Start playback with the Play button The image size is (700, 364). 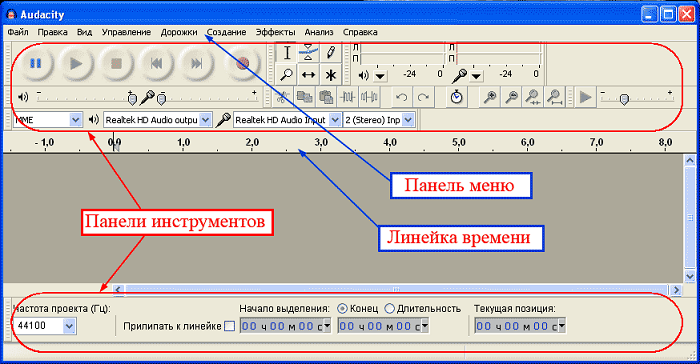point(76,63)
